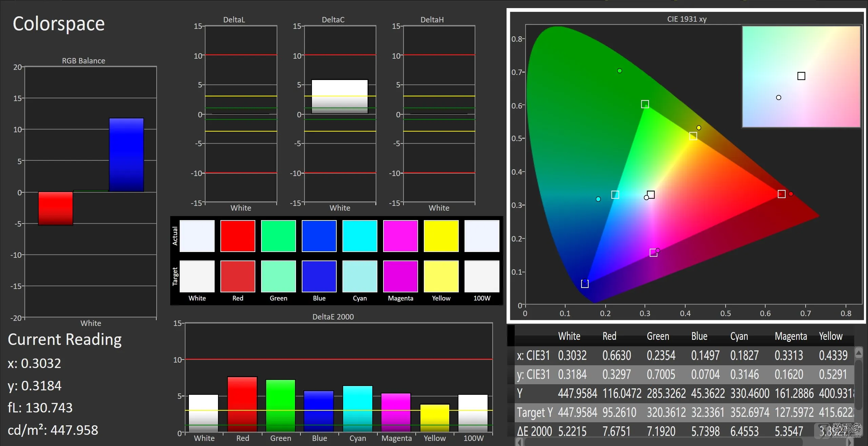Click the data table's vertical scrollbar thumb

point(859,385)
